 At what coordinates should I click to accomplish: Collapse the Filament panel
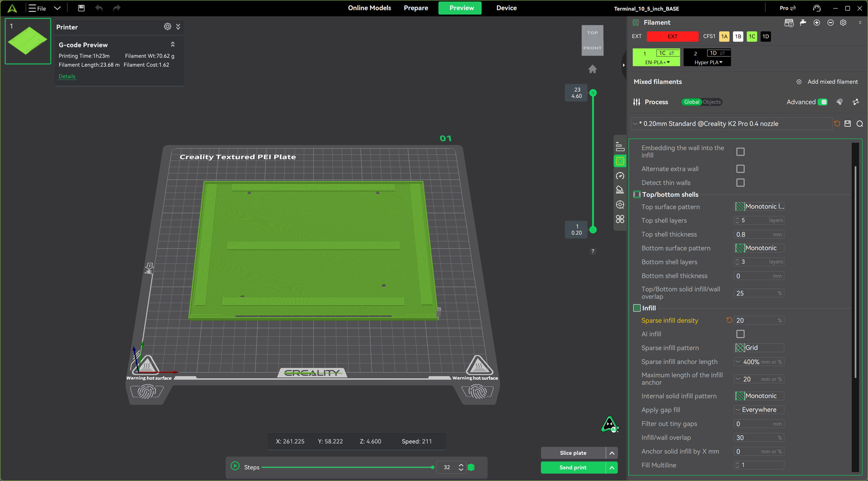[x=860, y=23]
